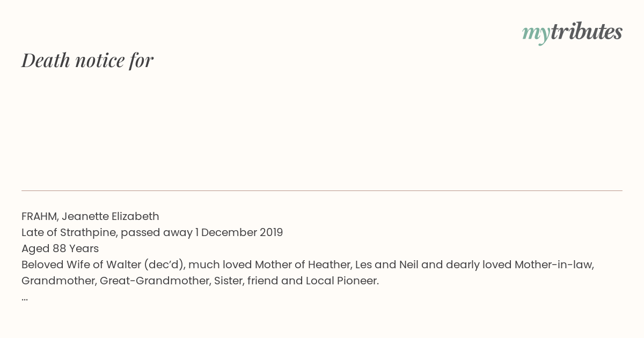The image size is (644, 338).
Task: Click the word "Elizabeth" in the name
Action: [135, 216]
